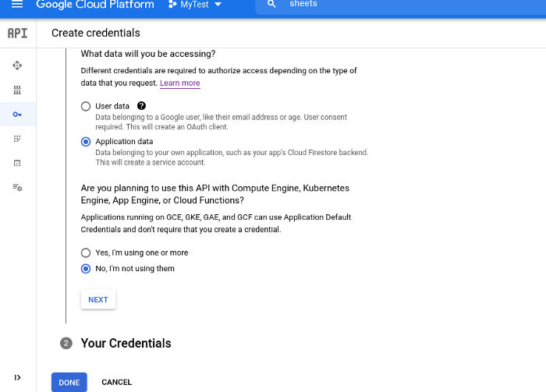The width and height of the screenshot is (546, 392).
Task: Open Page usage agreements sidebar icon
Action: click(17, 188)
